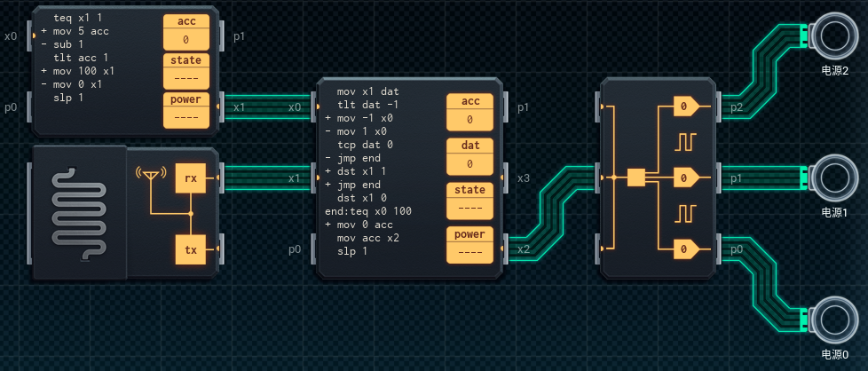
Task: Select the rx box on the radio module
Action: pyautogui.click(x=190, y=178)
